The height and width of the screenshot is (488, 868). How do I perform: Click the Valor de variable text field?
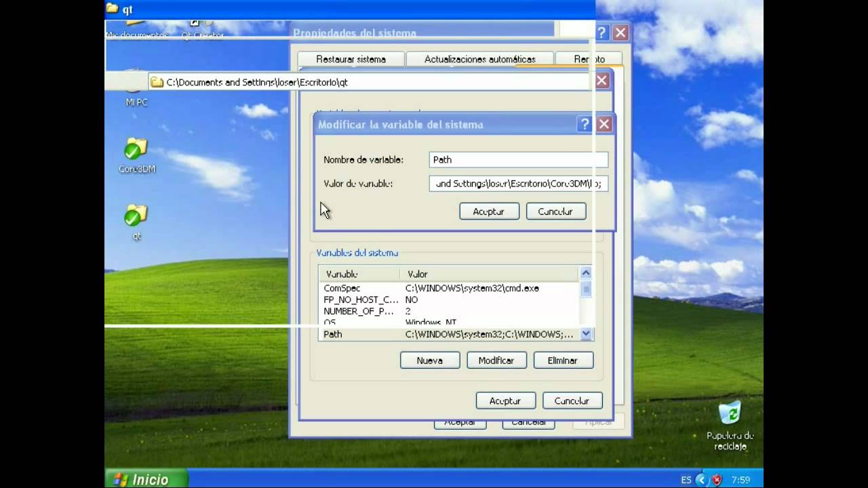click(x=519, y=184)
